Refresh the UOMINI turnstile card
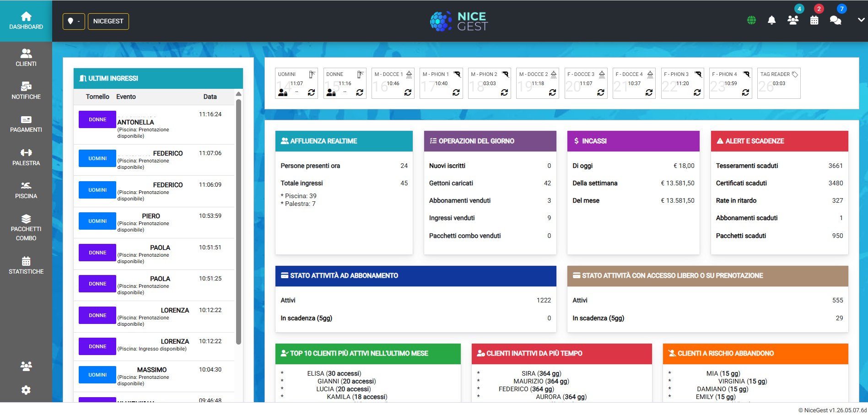The height and width of the screenshot is (415, 868). (x=311, y=92)
